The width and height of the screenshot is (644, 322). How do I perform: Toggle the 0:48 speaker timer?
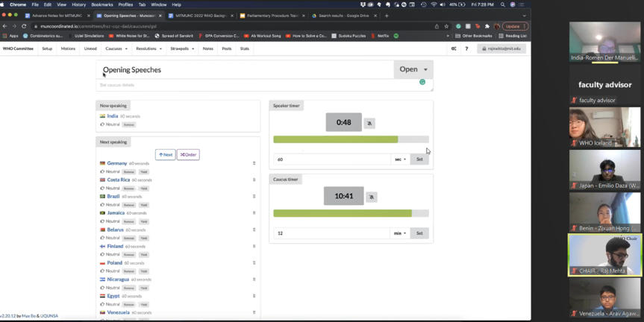344,122
